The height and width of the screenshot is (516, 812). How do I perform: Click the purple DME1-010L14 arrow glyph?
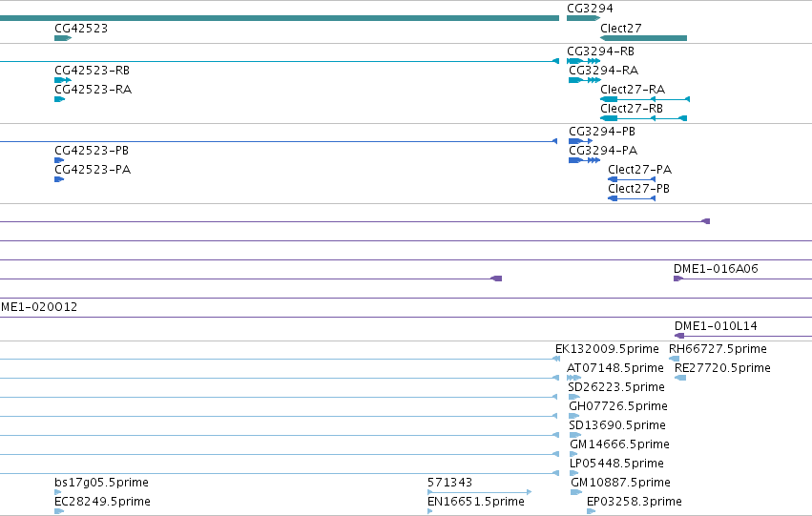(x=743, y=337)
